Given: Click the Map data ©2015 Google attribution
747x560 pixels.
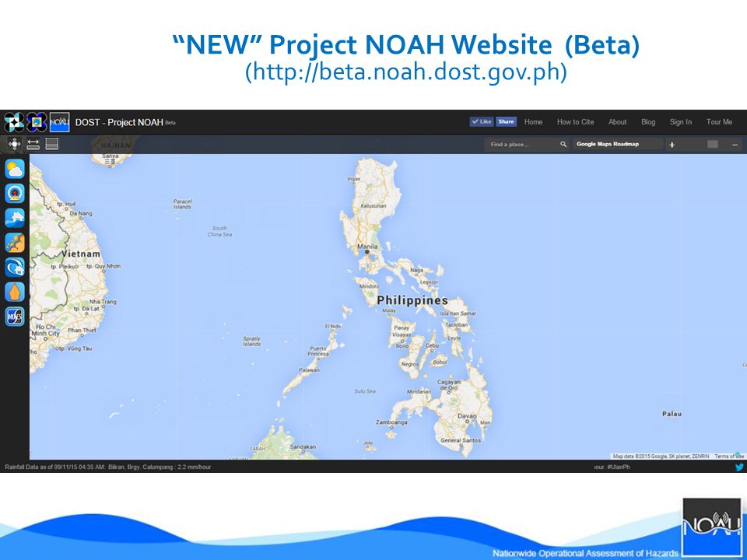Looking at the screenshot, I should point(661,457).
